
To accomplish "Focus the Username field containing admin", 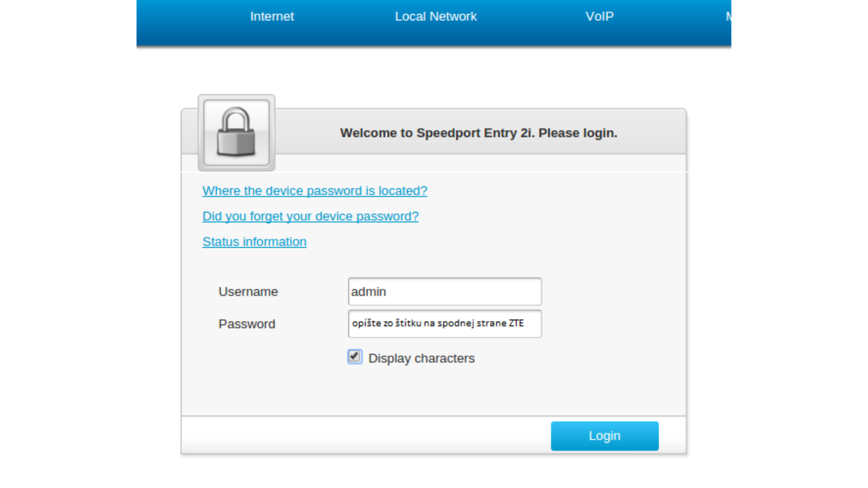I will pos(445,292).
